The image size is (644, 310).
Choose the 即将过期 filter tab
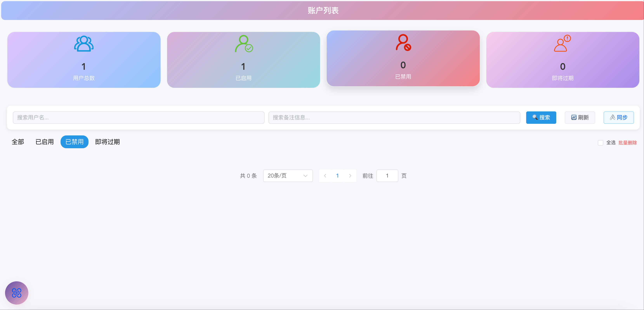107,142
